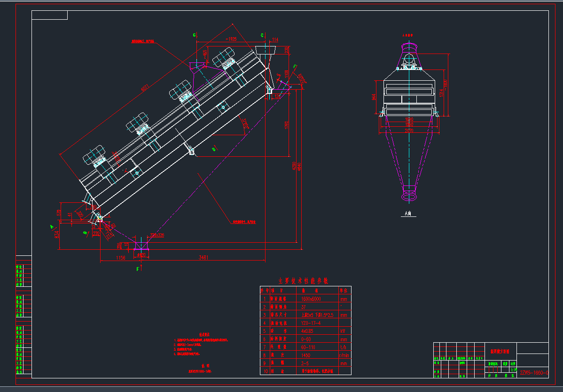Select the red drawing name in title block
This screenshot has height=392, width=563.
pos(500,351)
